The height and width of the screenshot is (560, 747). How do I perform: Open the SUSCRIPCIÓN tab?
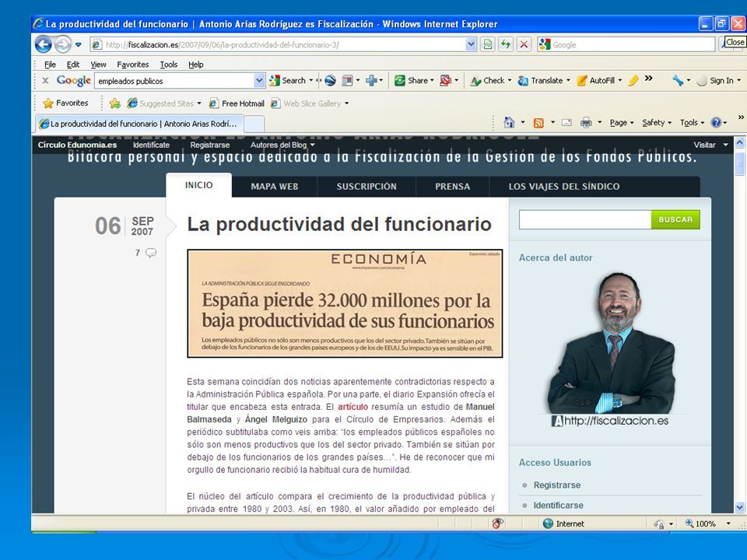[366, 187]
